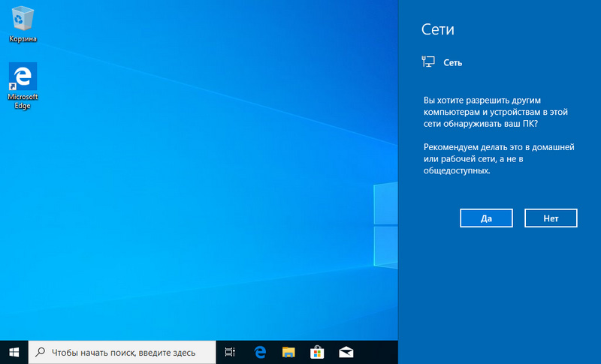
Task: Click the "Сети" panel heading
Action: 438,29
